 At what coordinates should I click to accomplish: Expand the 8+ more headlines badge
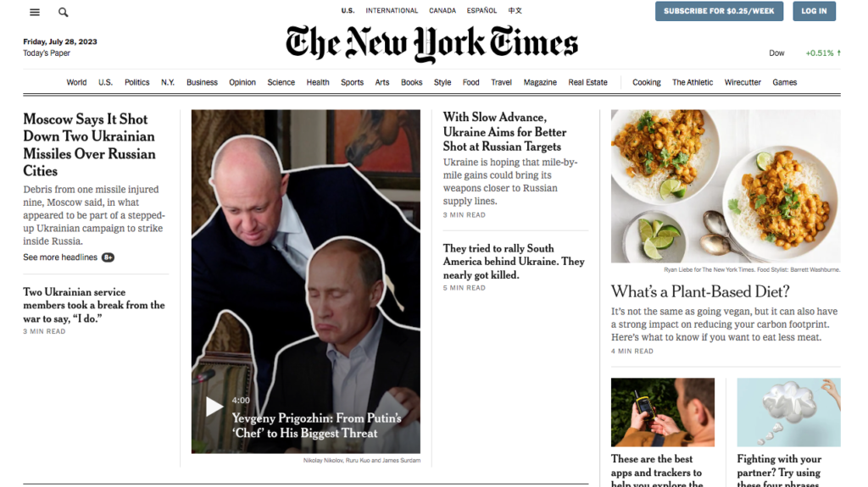(x=108, y=257)
